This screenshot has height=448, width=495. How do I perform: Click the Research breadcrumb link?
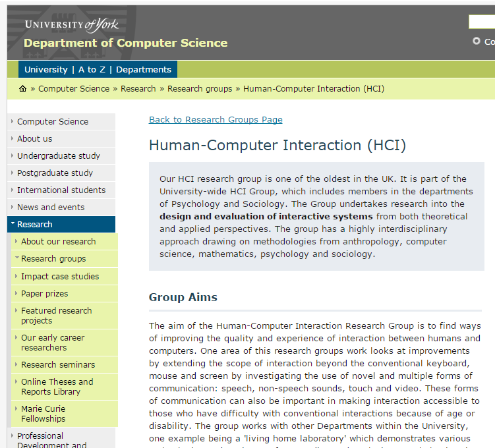(138, 89)
